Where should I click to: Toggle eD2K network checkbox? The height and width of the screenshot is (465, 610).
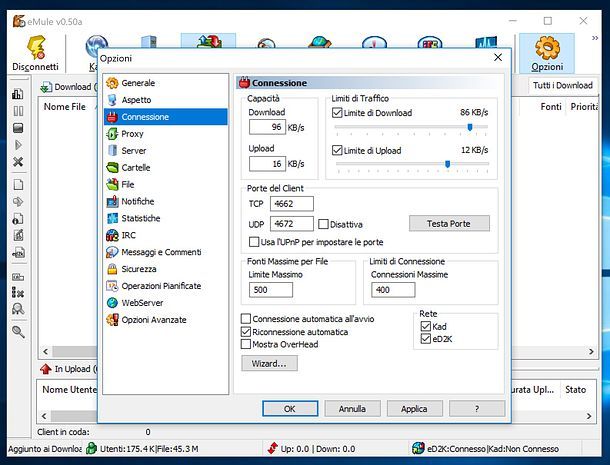coord(426,339)
